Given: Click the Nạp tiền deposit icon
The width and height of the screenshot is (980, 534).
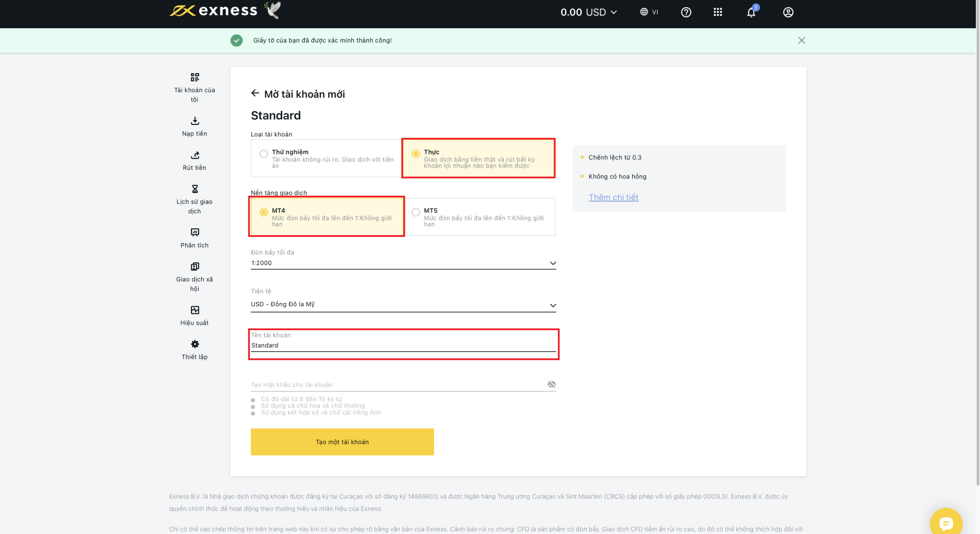Looking at the screenshot, I should click(x=195, y=121).
